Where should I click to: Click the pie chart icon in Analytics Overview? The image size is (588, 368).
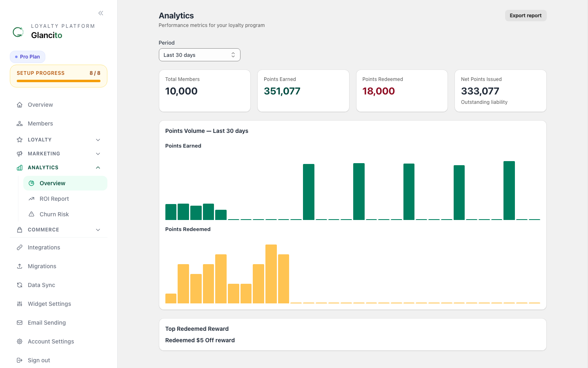[x=31, y=183]
